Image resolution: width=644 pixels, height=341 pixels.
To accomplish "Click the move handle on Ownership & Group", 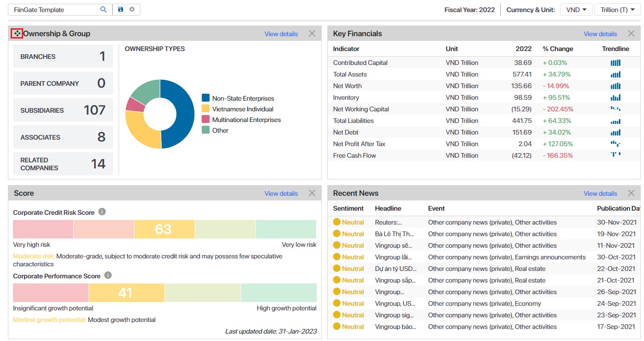I will 17,33.
